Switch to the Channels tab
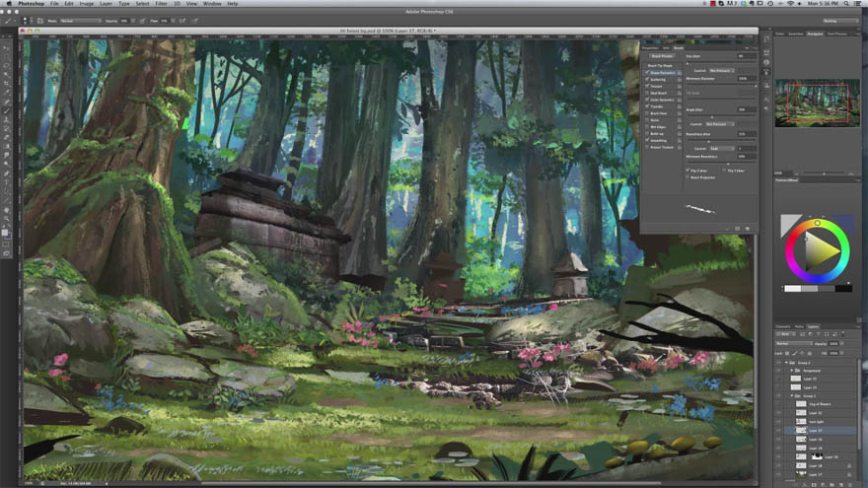 pos(783,326)
